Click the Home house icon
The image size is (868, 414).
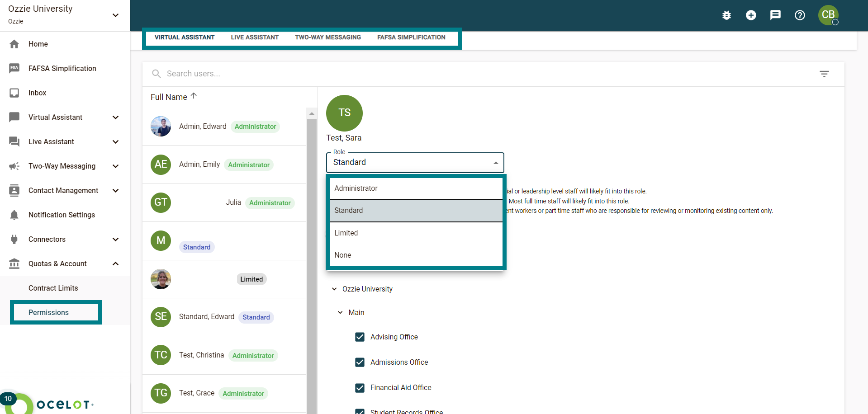click(x=14, y=44)
